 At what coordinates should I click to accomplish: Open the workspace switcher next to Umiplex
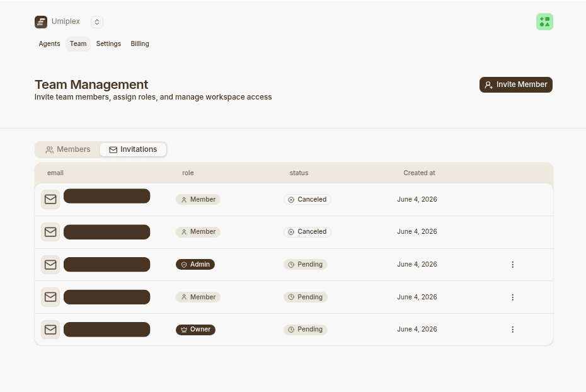tap(97, 21)
